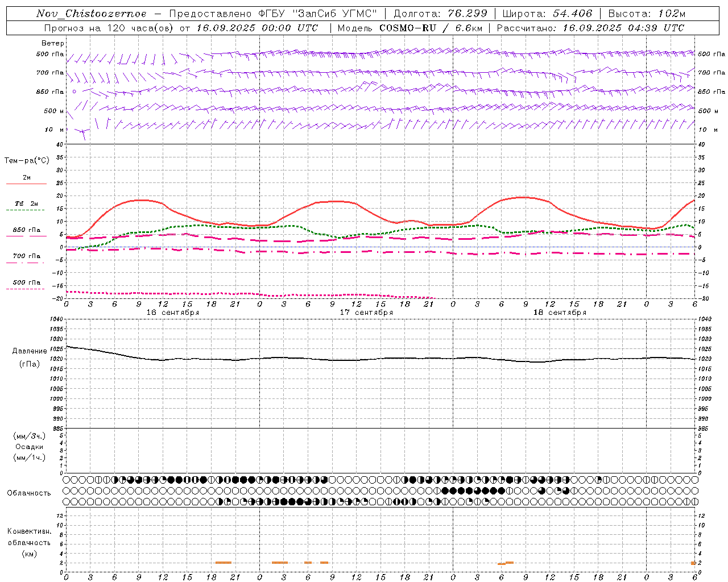This screenshot has width=728, height=582.
Task: Click the 'Td 2м' dew point legend label
Action: click(x=27, y=203)
